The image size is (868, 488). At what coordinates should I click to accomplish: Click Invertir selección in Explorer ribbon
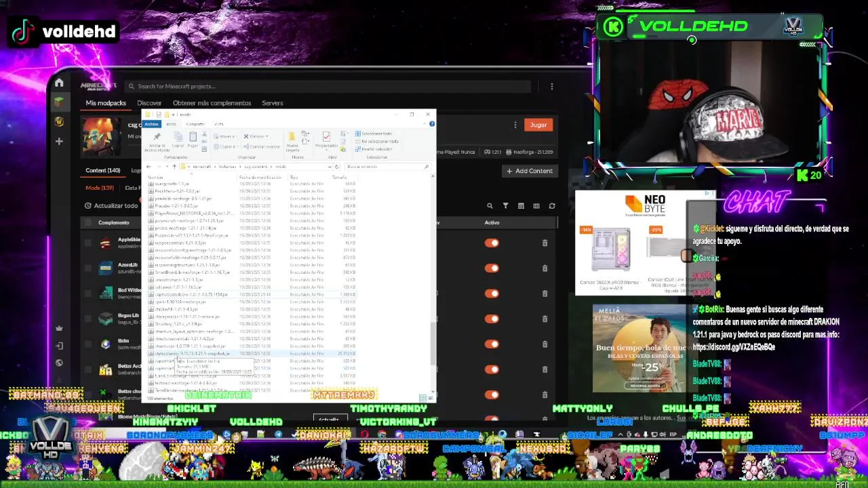coord(374,149)
